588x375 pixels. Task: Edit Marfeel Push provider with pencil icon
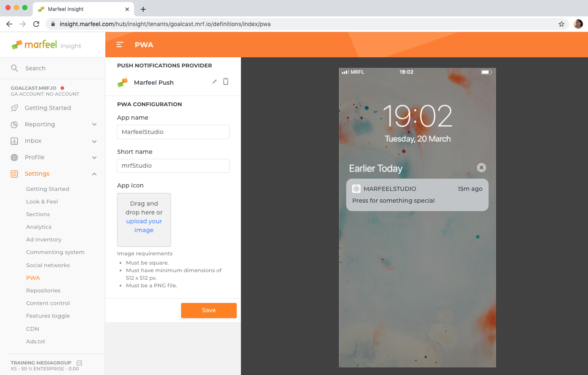214,82
